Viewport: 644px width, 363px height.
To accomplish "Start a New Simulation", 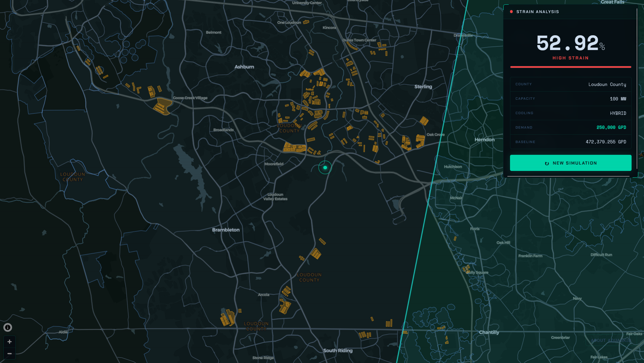I will click(x=570, y=163).
